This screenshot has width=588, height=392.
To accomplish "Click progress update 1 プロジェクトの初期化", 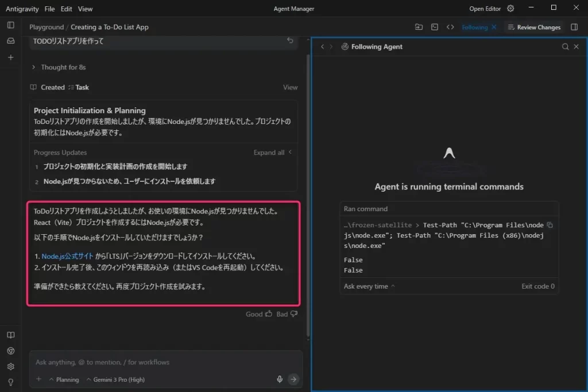I will click(x=115, y=166).
